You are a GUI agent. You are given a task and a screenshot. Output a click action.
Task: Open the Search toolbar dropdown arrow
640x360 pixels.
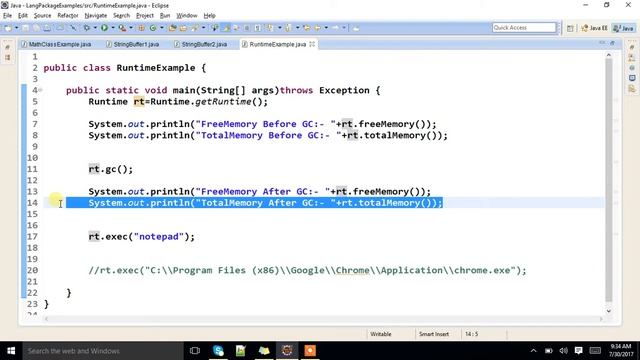(203, 28)
